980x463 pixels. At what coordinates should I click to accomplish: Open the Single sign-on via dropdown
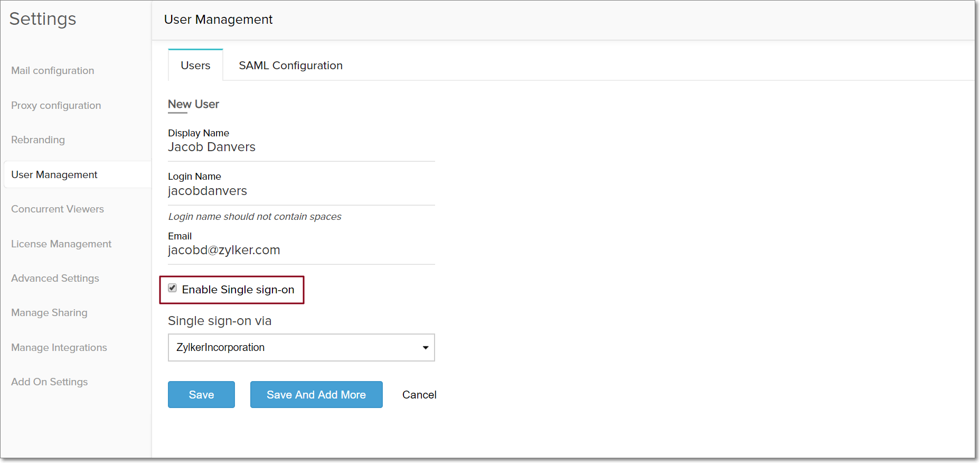(x=301, y=347)
